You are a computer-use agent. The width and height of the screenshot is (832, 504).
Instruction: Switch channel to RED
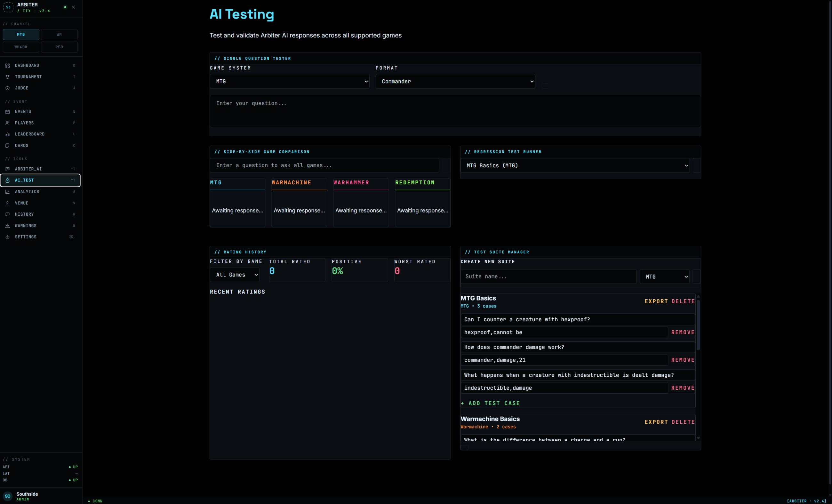59,47
